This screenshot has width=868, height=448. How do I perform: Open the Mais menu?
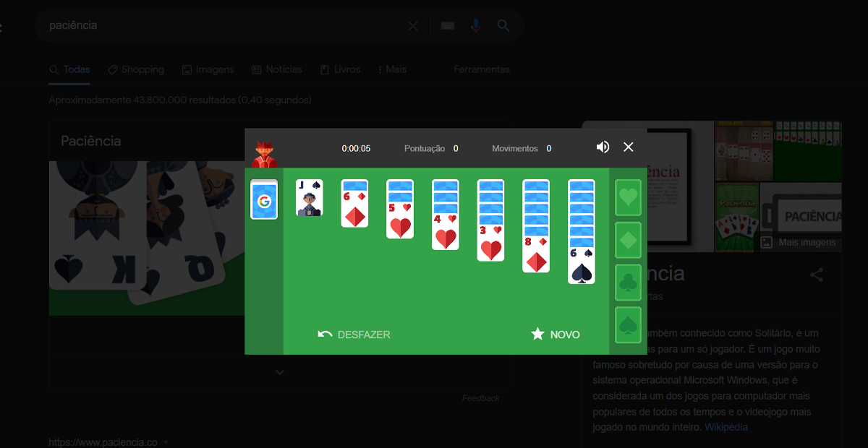click(392, 70)
